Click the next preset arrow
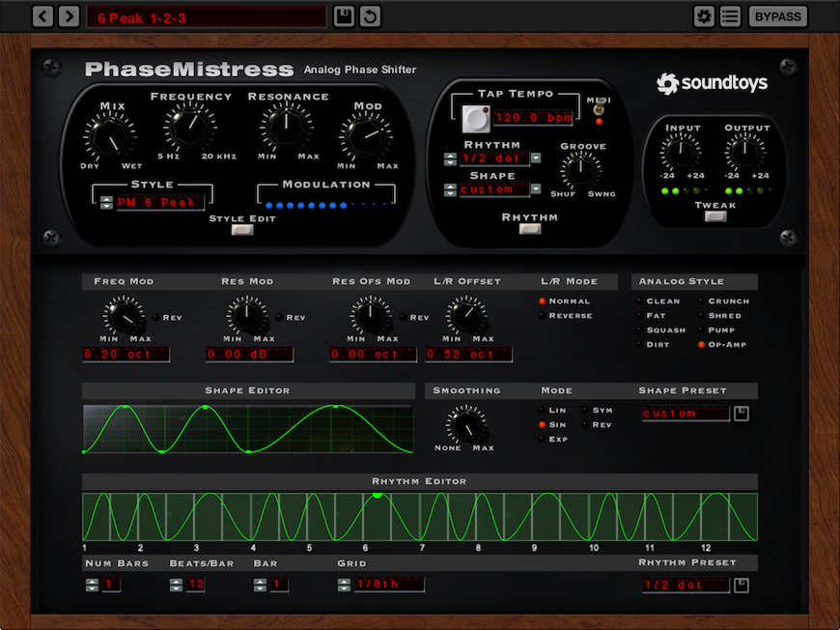Viewport: 840px width, 630px height. point(69,16)
